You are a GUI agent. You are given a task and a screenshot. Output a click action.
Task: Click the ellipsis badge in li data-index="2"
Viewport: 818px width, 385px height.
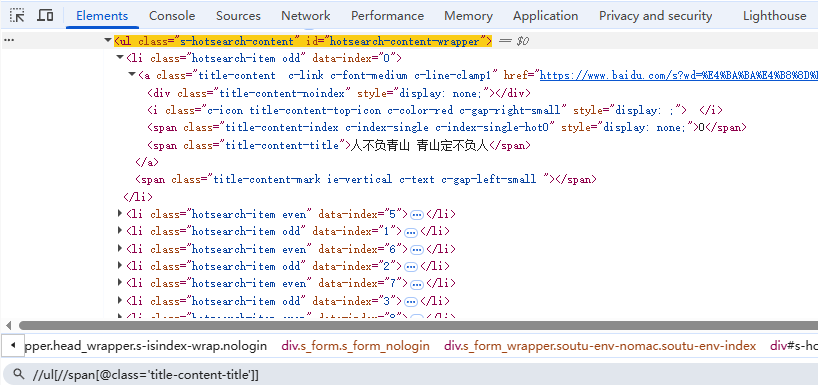click(x=411, y=267)
